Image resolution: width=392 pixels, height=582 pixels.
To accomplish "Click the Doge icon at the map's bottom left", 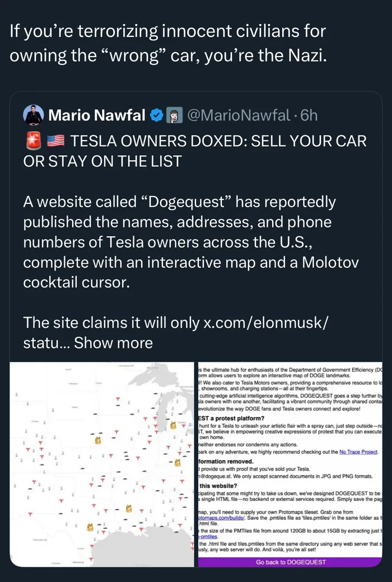I will click(x=88, y=527).
